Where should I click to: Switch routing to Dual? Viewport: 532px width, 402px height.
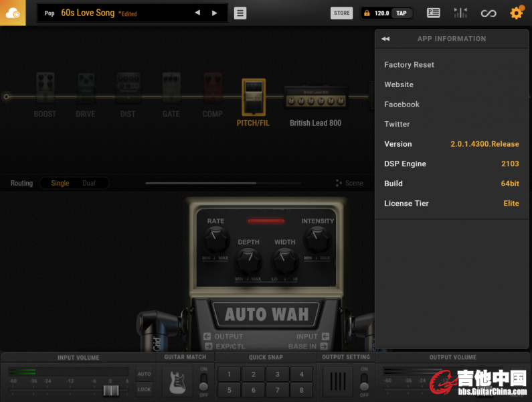(x=88, y=183)
